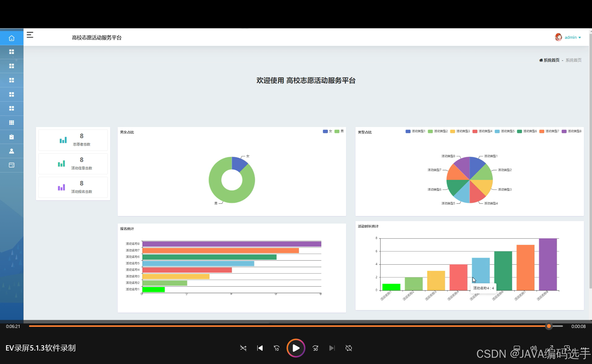Open the user profile sidebar icon
Screen dimensions: 592x364
(12, 151)
